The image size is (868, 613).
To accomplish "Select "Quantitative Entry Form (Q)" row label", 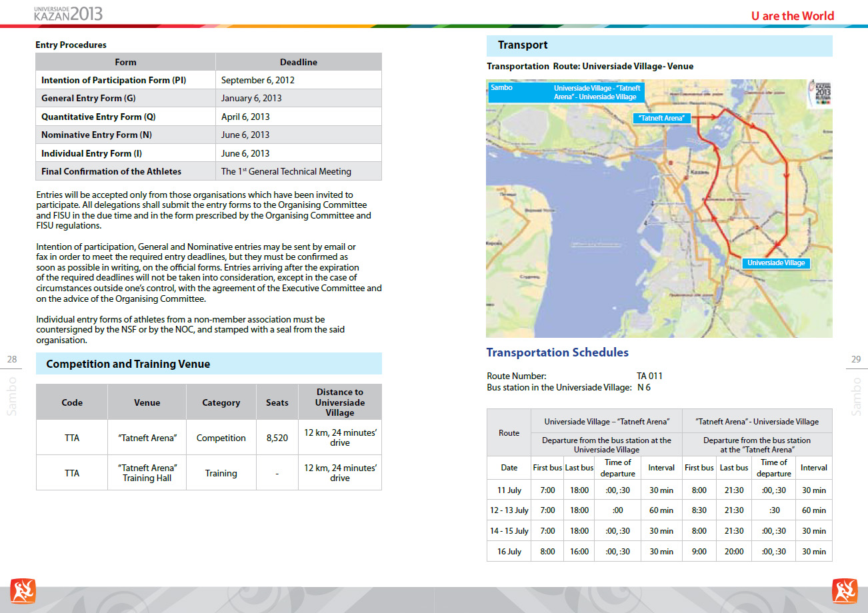I will pos(98,117).
